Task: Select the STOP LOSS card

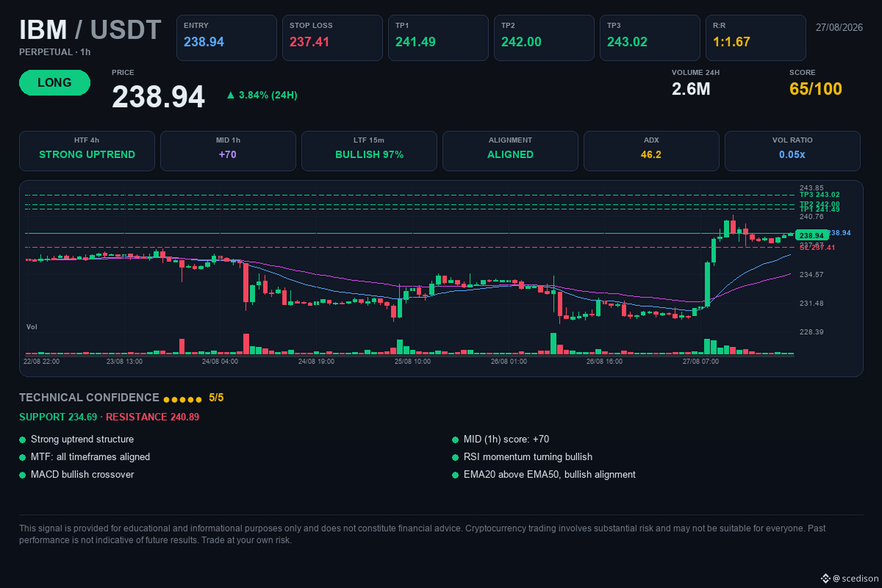Action: (x=332, y=38)
